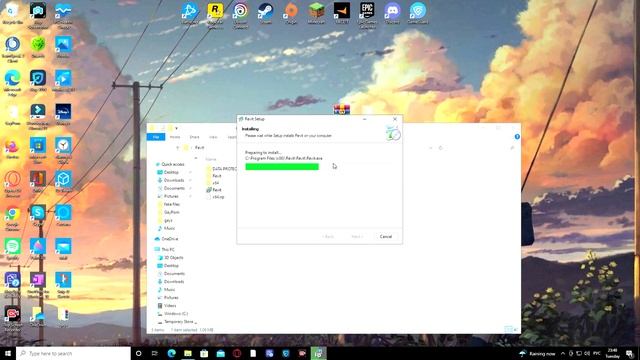Click the Type here to search box
640x360 pixels.
[x=73, y=353]
